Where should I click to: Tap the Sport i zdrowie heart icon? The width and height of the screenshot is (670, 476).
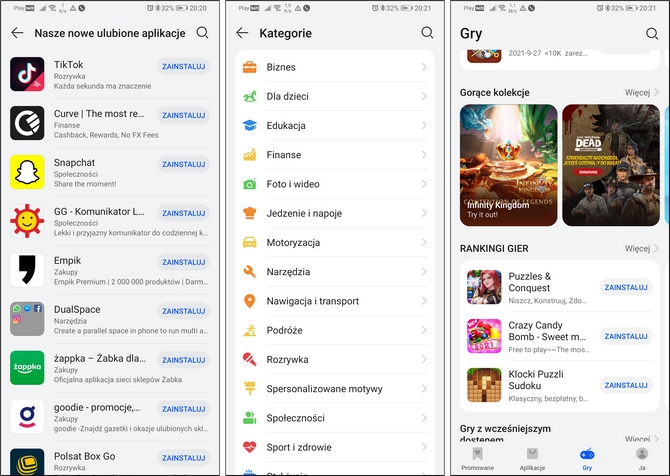[x=250, y=447]
